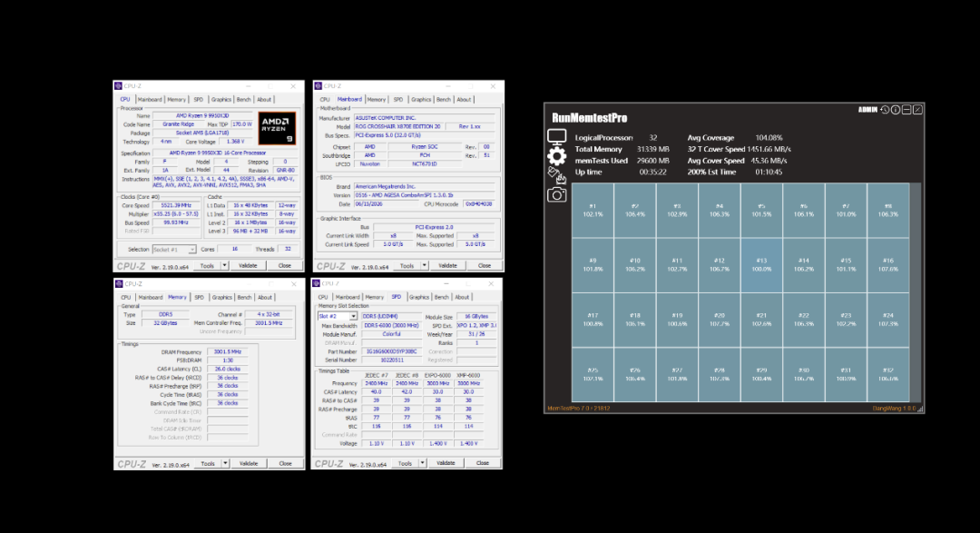The width and height of the screenshot is (980, 533).
Task: Switch to SPD tab in the Memory window
Action: click(200, 298)
